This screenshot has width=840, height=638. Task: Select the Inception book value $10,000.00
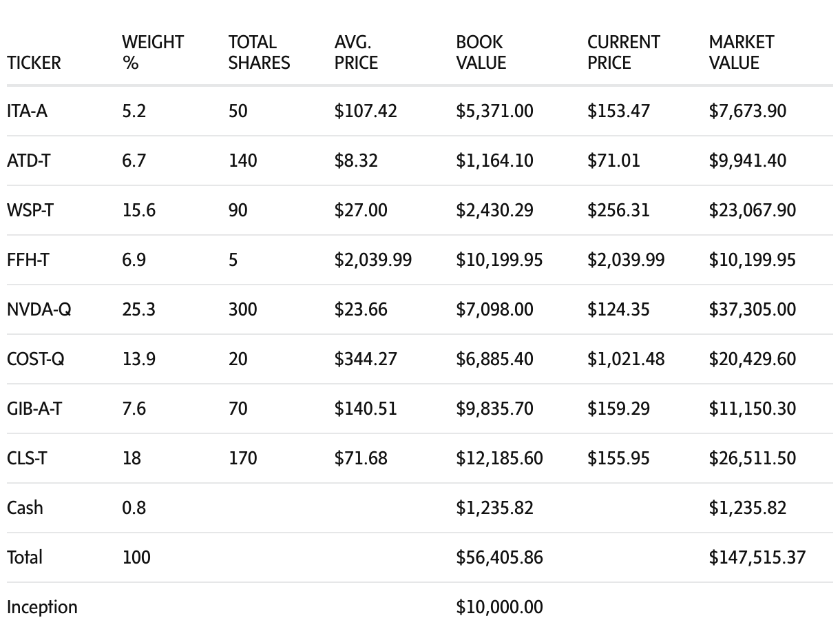499,607
